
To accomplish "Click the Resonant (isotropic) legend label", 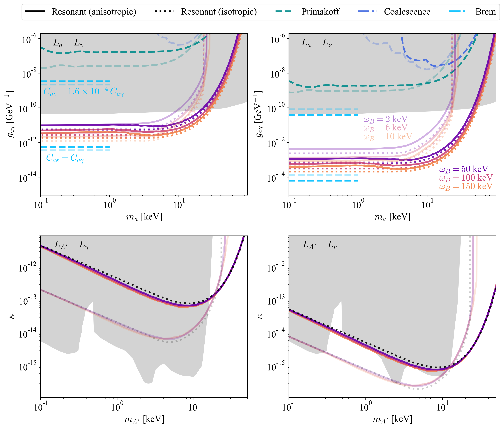I will point(219,12).
